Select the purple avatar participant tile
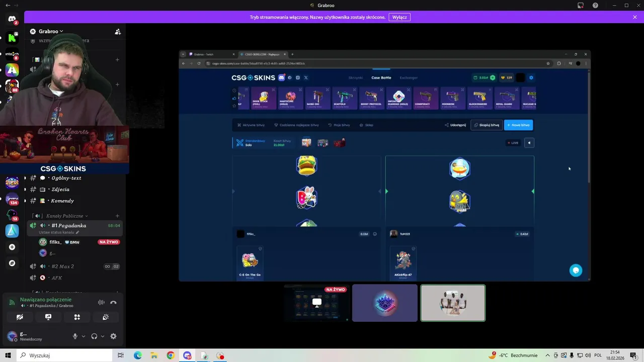 (x=385, y=303)
